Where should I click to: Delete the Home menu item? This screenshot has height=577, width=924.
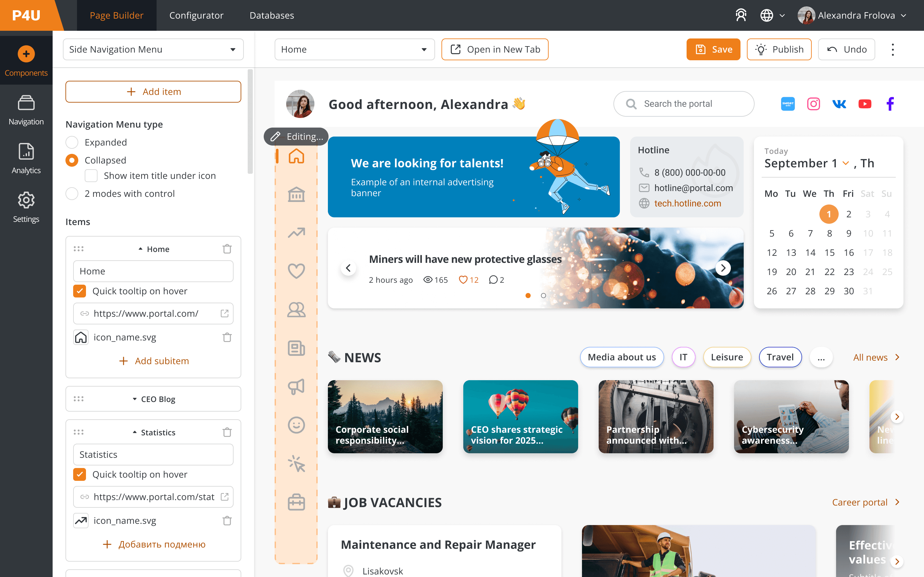[x=227, y=249]
